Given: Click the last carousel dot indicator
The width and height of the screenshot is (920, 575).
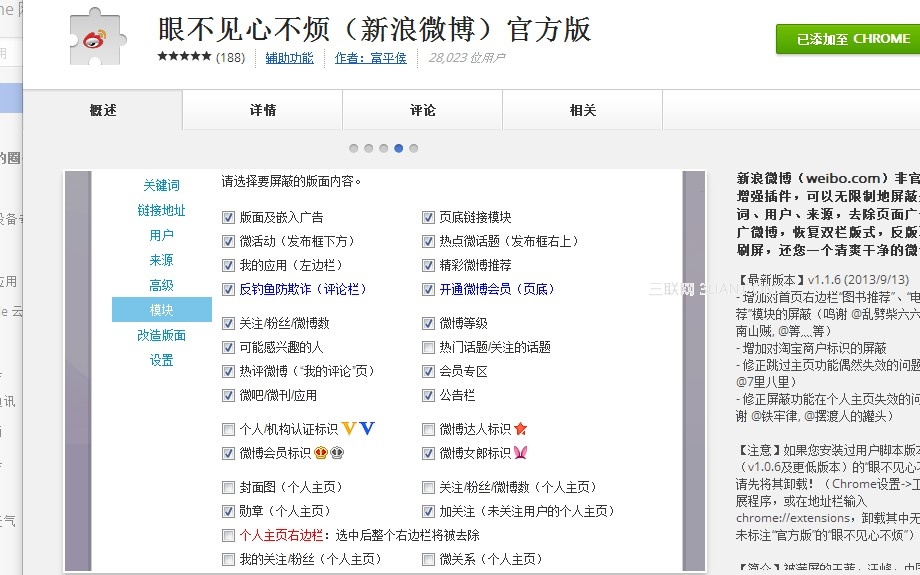Looking at the screenshot, I should [x=413, y=148].
